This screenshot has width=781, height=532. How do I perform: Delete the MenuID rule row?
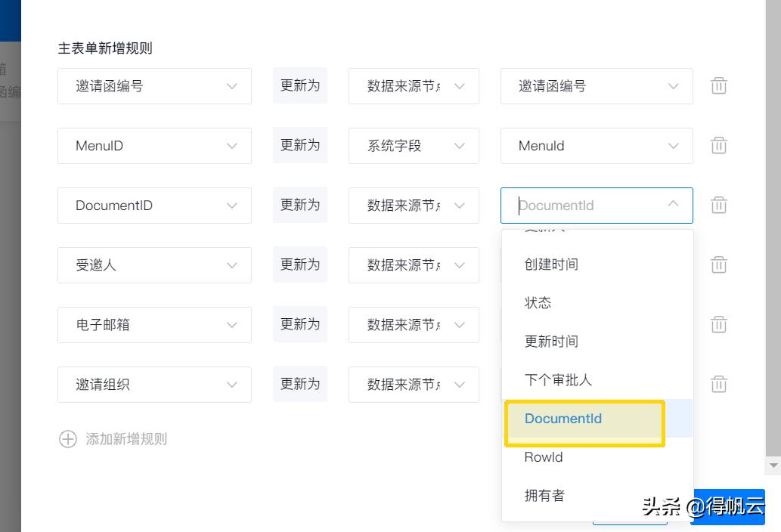718,145
